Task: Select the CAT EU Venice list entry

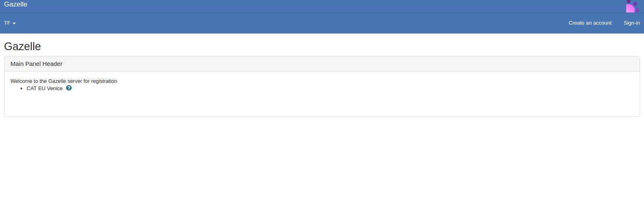Action: tap(44, 88)
